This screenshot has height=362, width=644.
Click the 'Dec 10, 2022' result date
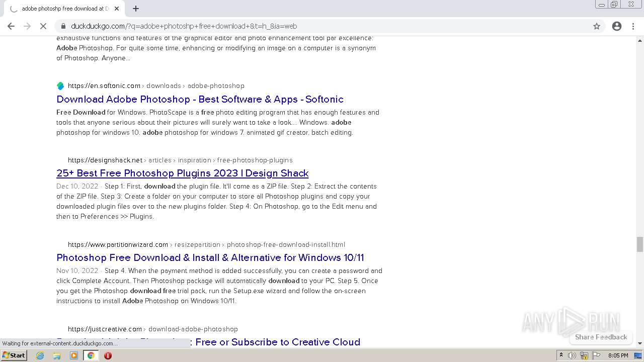tap(77, 186)
